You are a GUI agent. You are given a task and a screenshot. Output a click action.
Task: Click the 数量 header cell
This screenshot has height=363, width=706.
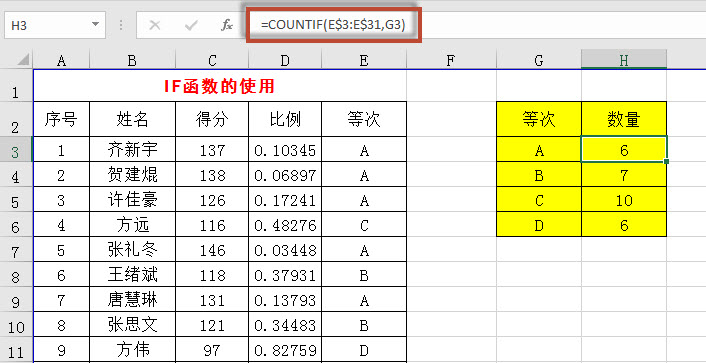[x=624, y=119]
